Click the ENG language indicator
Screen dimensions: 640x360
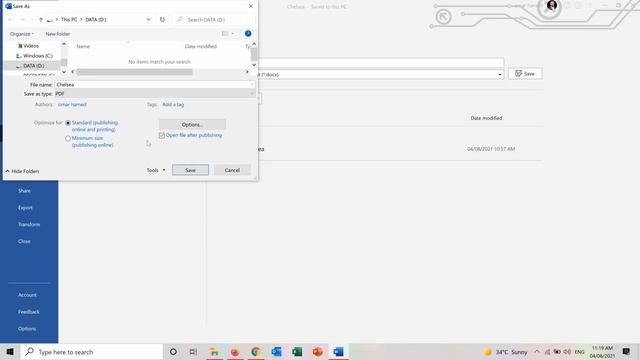pyautogui.click(x=580, y=351)
